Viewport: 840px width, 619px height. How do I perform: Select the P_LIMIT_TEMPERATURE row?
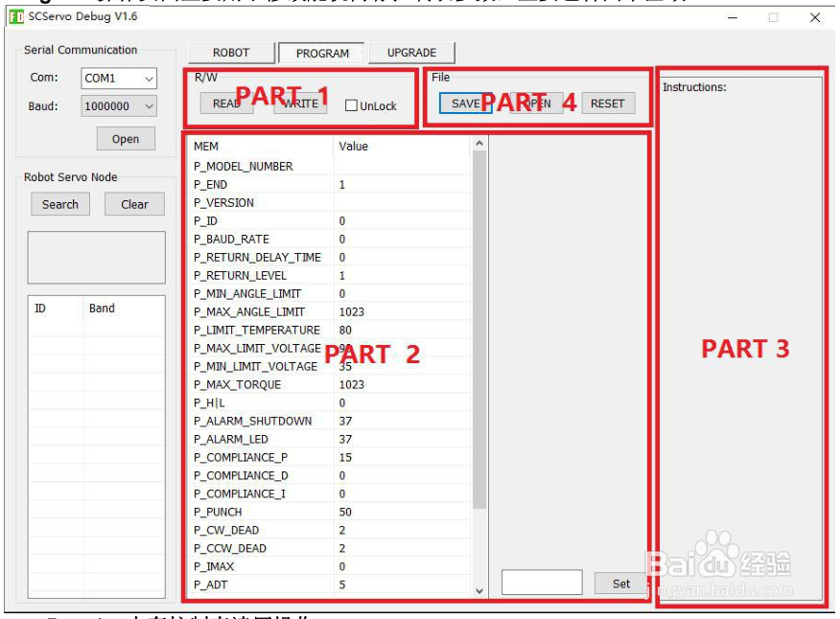331,331
